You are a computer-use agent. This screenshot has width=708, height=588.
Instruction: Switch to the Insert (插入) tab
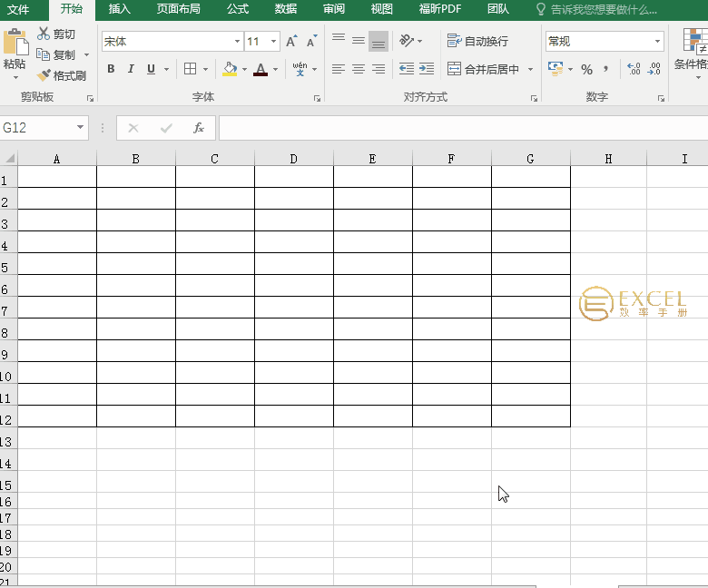(119, 9)
